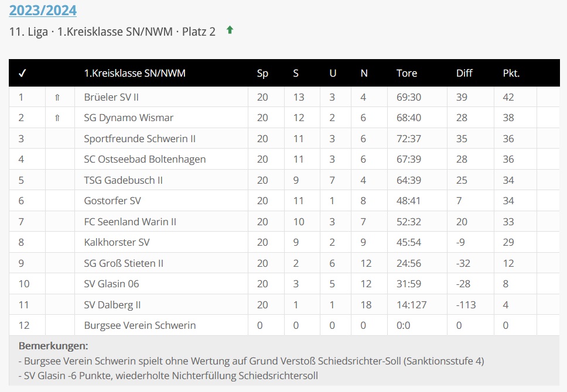Screen dimensions: 567x392
Task: Click SV Dalberg II team name
Action: click(x=112, y=305)
